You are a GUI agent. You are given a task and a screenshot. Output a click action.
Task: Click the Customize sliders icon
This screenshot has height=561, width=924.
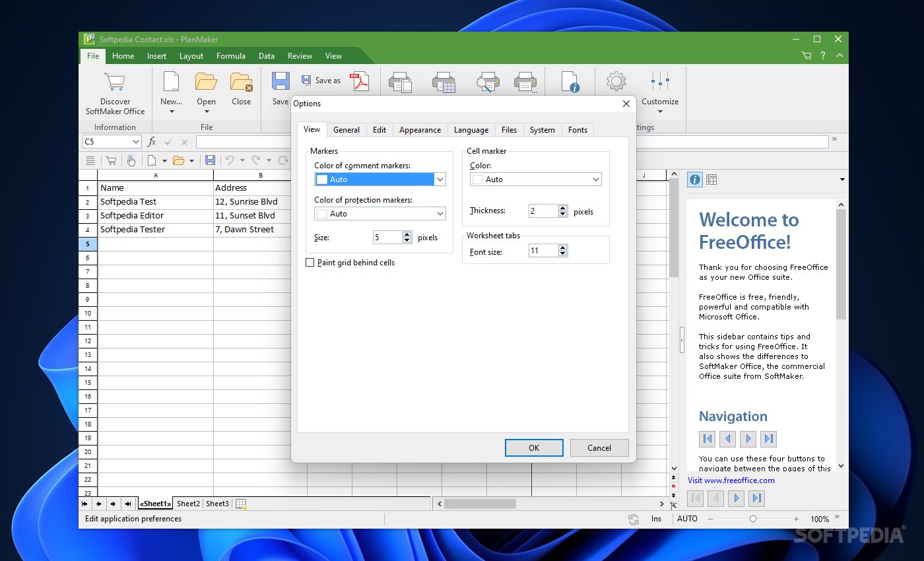point(660,82)
